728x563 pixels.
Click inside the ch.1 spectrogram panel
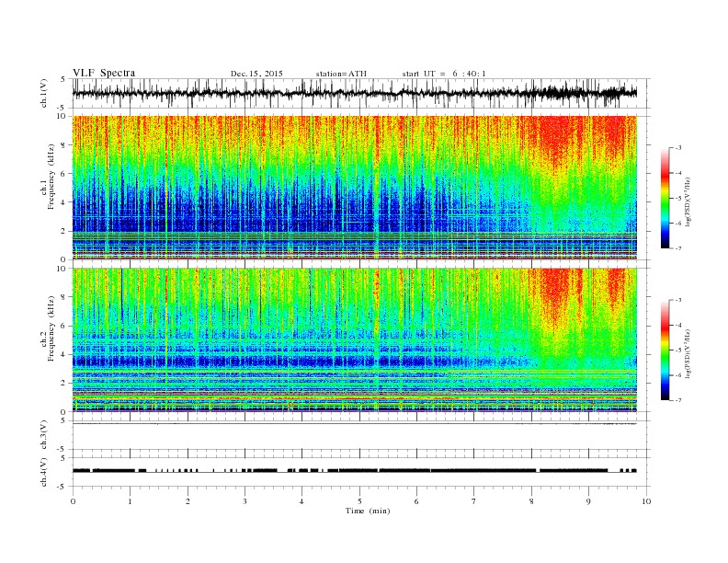[x=355, y=188]
